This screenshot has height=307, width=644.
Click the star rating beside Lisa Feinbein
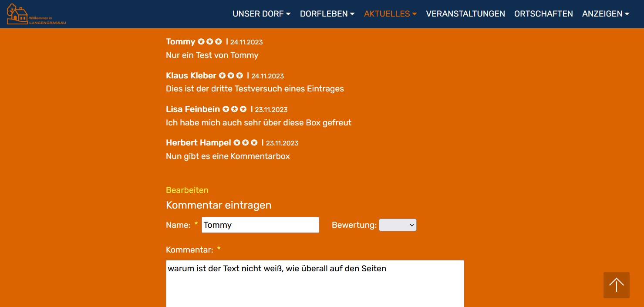click(x=235, y=109)
